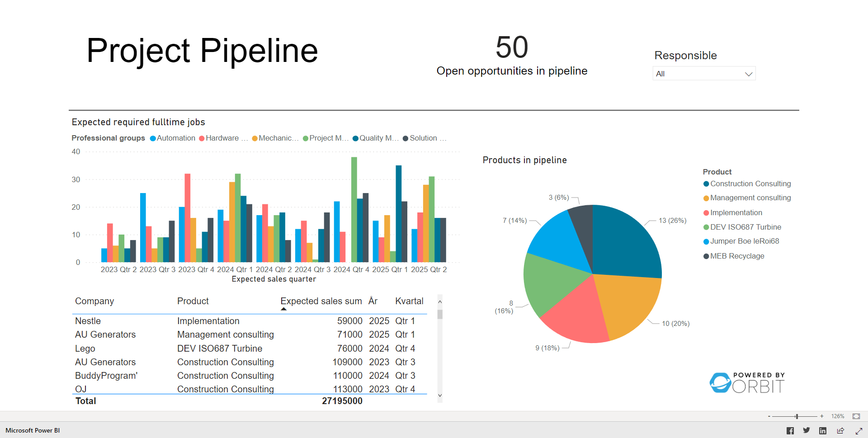
Task: Share the report on Twitter
Action: click(x=806, y=430)
